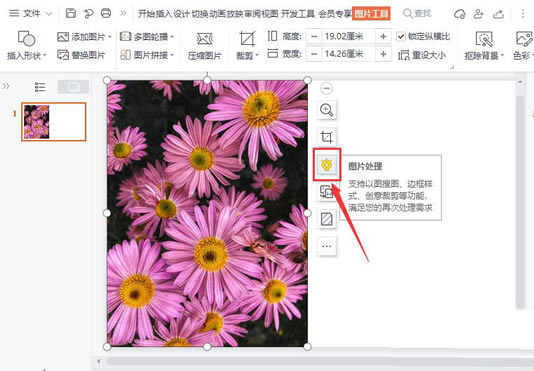Click the border style floating icon
Image resolution: width=534 pixels, height=371 pixels.
point(327,219)
